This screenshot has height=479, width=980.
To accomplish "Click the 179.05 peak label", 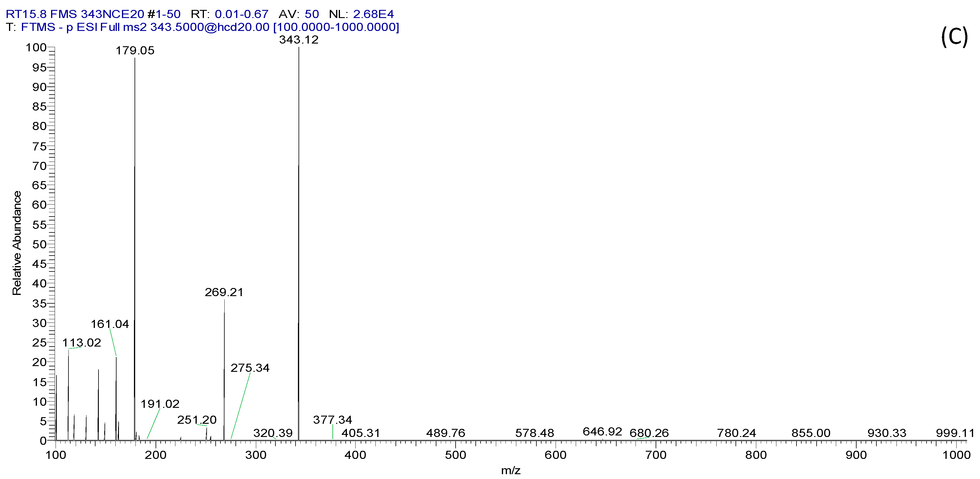I will click(135, 50).
